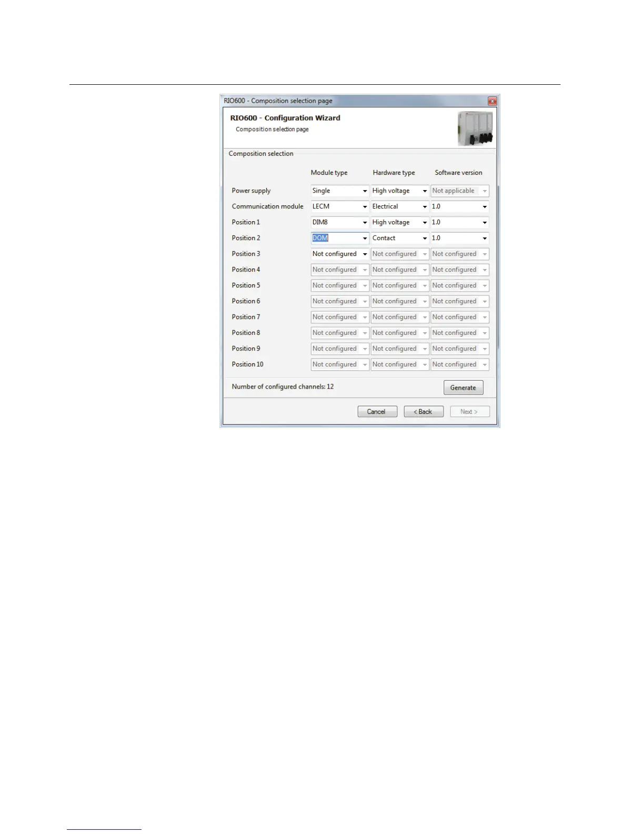Viewport: 644px width, 834px height.
Task: Open Position 10 Module type dropdown
Action: coord(340,364)
